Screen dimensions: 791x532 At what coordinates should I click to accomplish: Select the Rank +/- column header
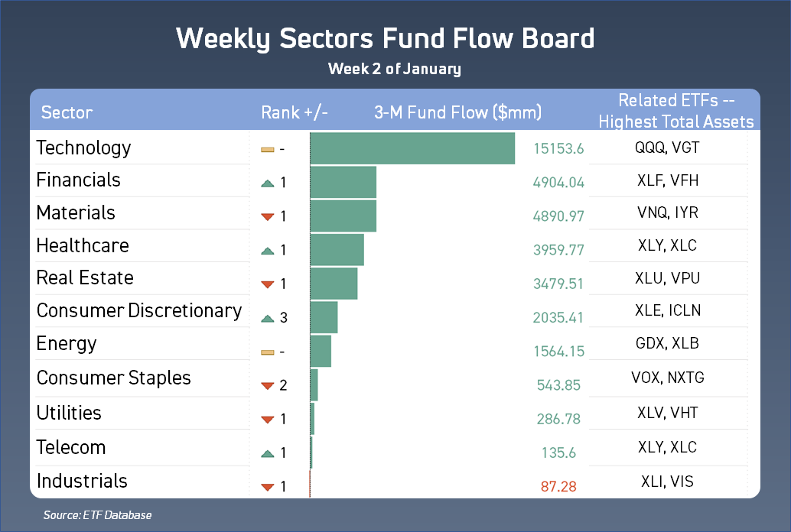295,113
